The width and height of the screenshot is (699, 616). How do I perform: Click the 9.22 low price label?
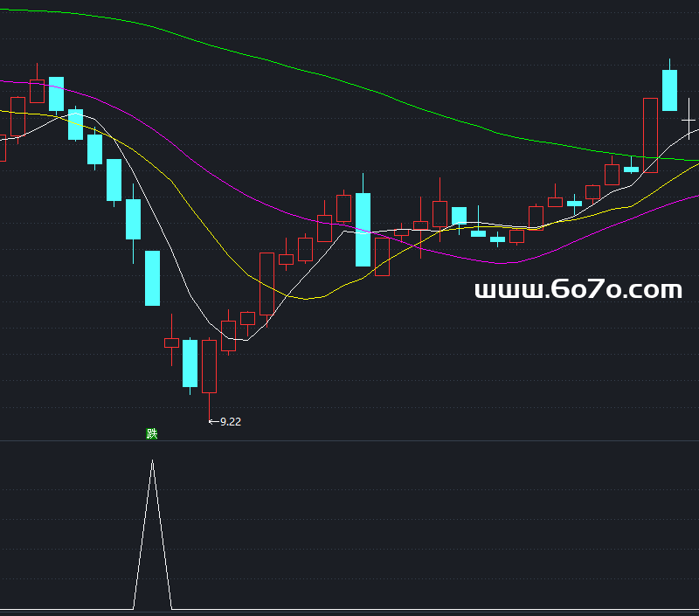point(231,422)
